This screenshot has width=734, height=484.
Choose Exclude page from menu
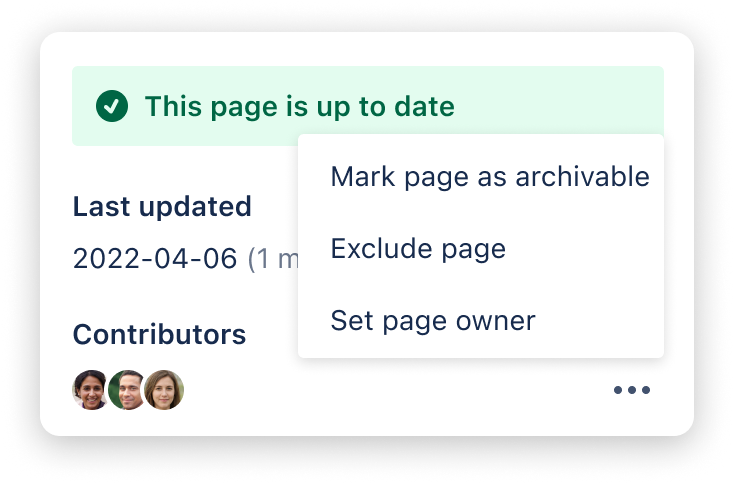tap(418, 248)
